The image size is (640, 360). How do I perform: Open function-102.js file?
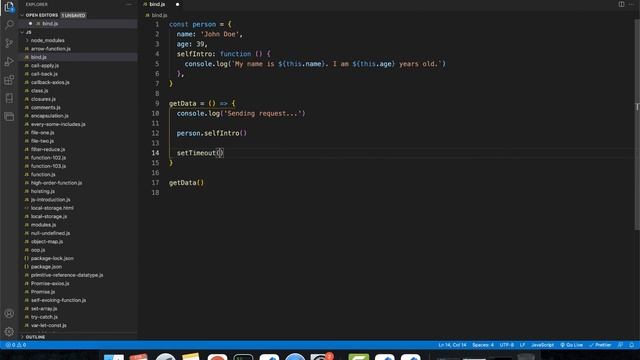coord(48,158)
